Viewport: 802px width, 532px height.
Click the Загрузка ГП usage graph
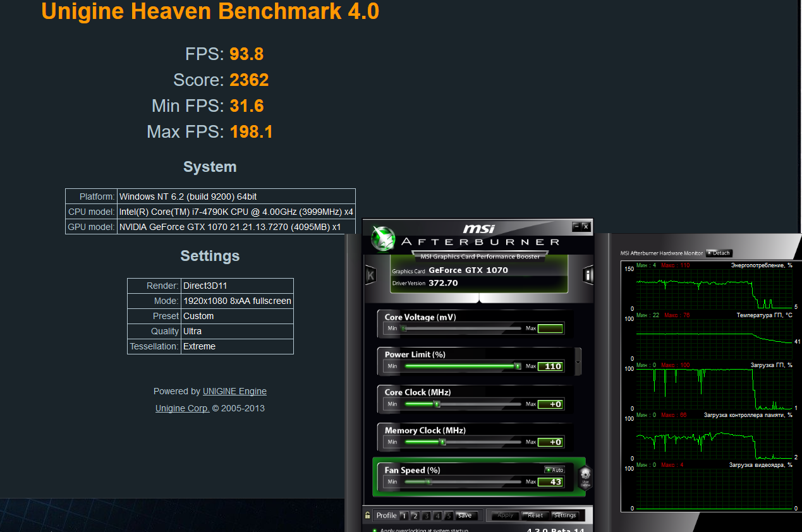tap(714, 389)
